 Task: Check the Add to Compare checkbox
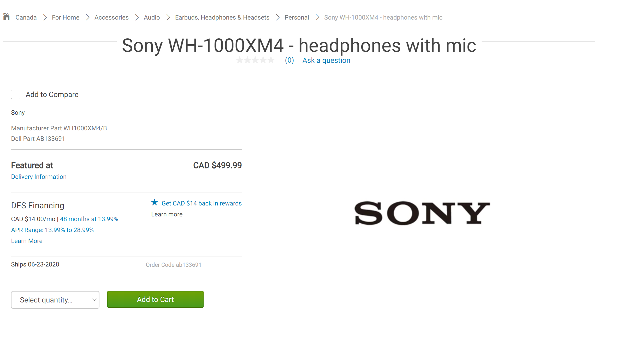point(16,94)
